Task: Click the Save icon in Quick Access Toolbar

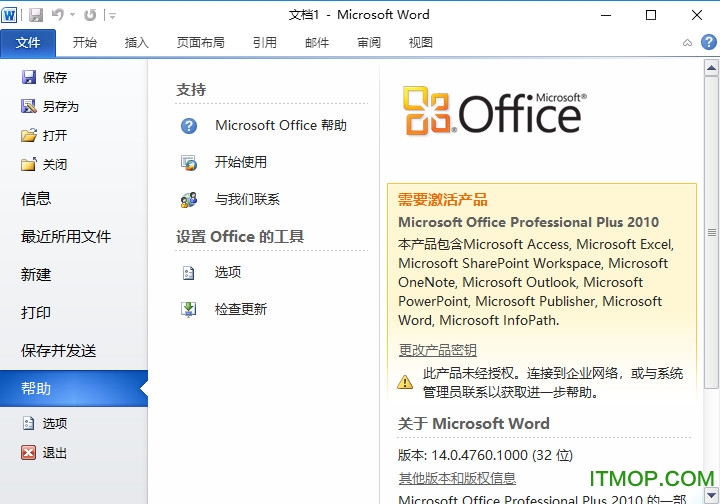Action: click(x=36, y=15)
